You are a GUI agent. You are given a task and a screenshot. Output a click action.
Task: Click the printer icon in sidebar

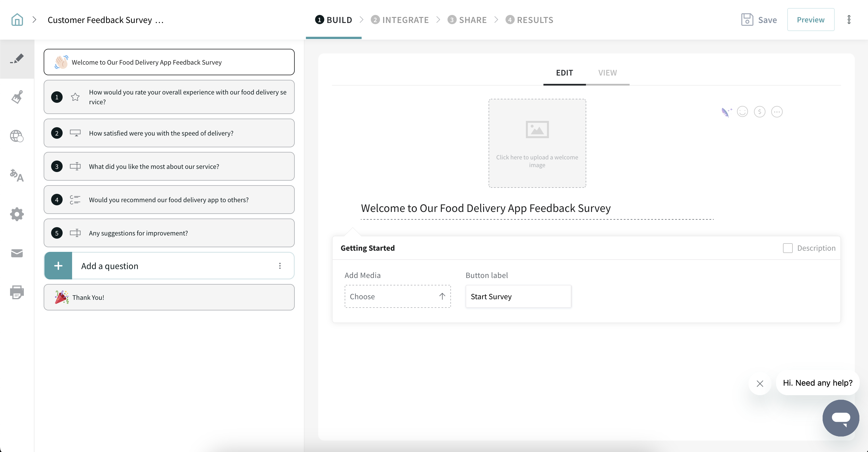tap(17, 292)
